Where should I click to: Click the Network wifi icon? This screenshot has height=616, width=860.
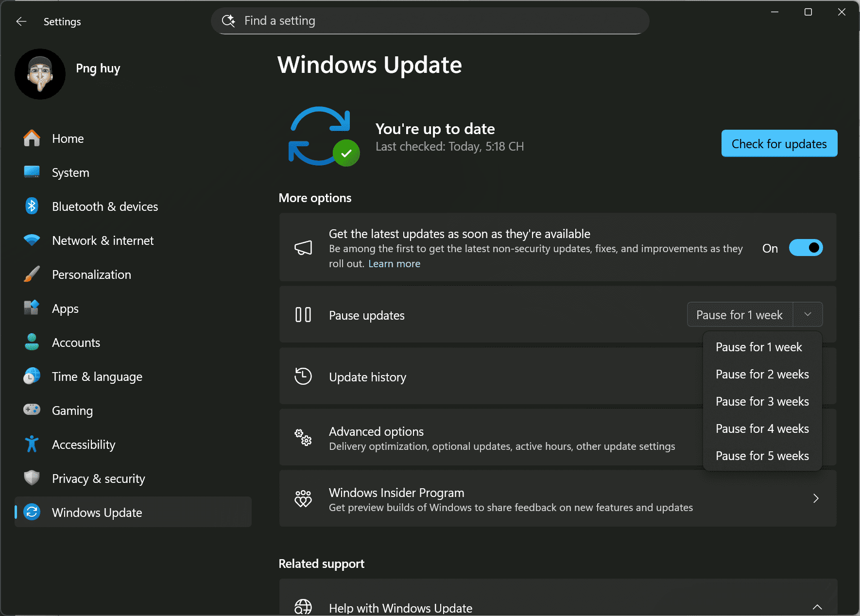(x=32, y=240)
